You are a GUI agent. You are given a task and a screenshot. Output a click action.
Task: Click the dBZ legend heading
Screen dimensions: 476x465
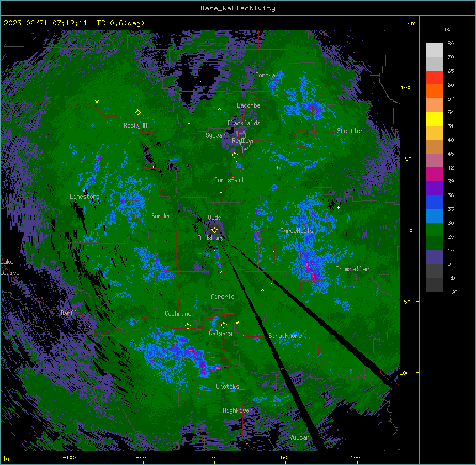coord(447,29)
